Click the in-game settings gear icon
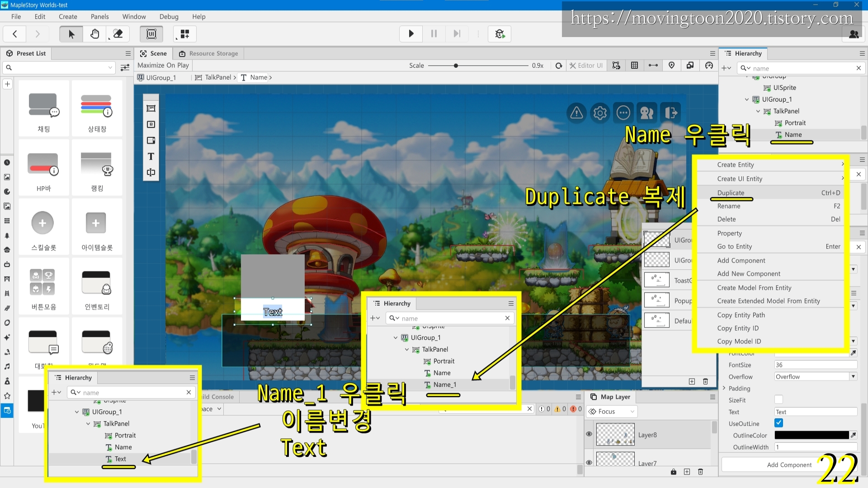The width and height of the screenshot is (868, 488). pyautogui.click(x=600, y=113)
